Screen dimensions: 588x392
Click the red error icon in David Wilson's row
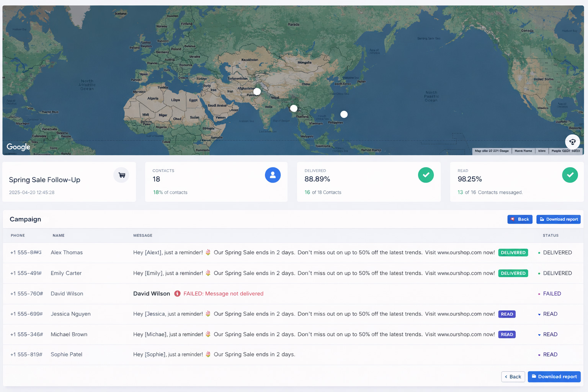click(177, 294)
